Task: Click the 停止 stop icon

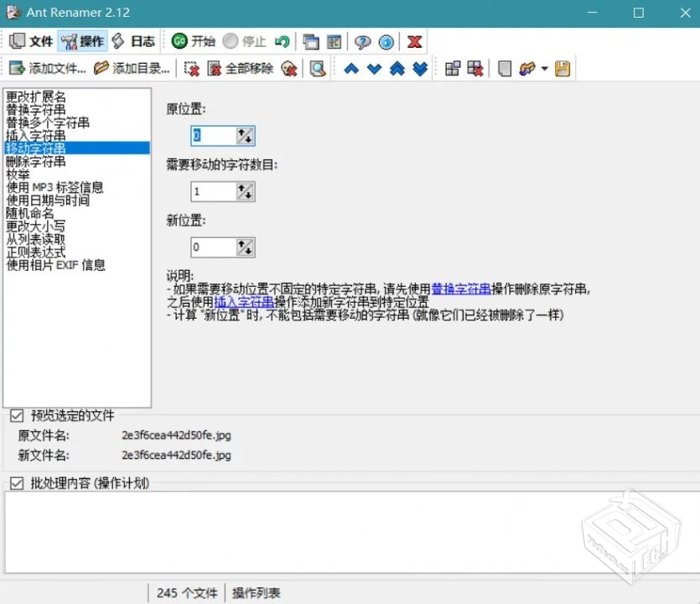Action: (230, 41)
